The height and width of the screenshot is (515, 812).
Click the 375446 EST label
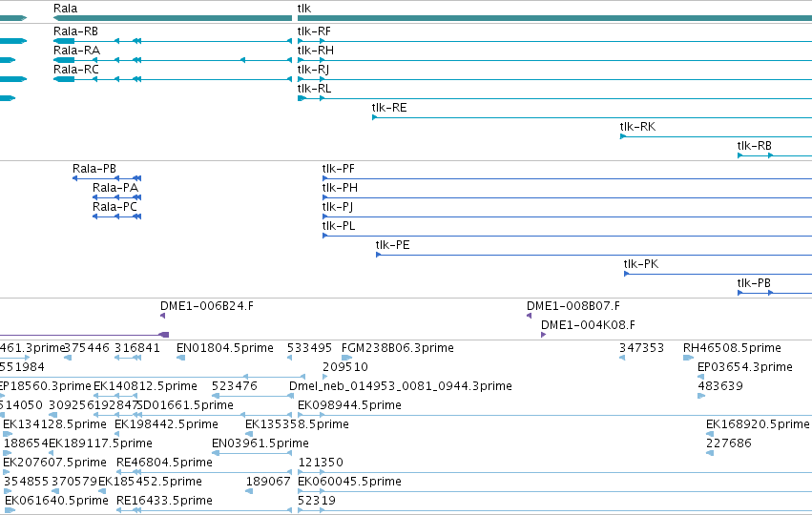pos(87,348)
